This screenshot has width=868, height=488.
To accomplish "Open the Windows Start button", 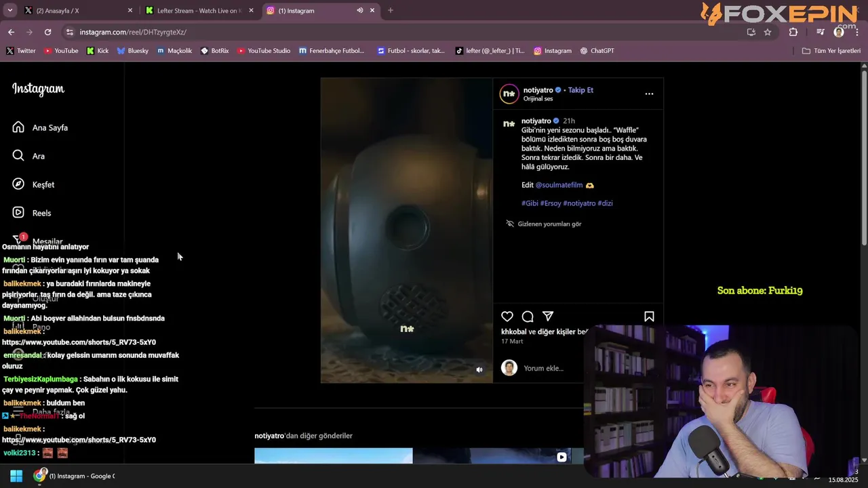I will (16, 476).
